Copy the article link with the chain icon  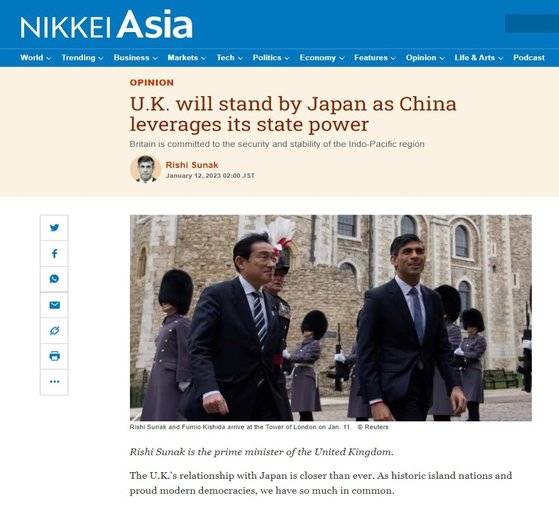[x=54, y=331]
